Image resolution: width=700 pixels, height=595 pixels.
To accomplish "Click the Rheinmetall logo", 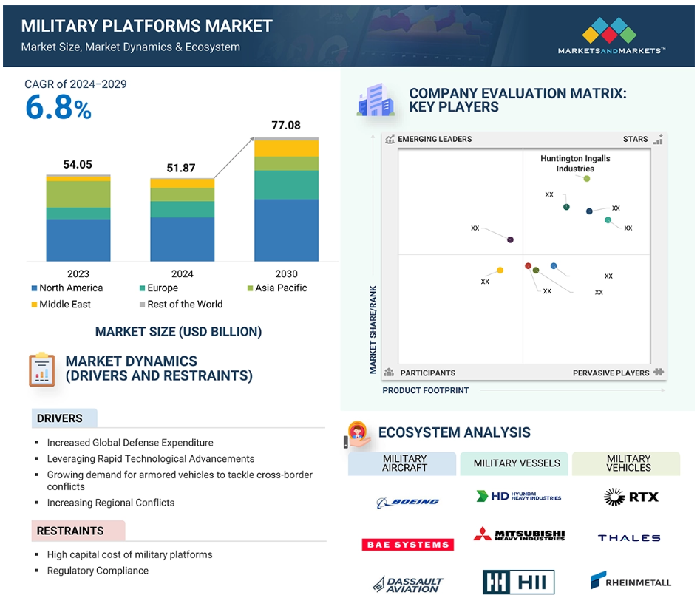I will (631, 580).
